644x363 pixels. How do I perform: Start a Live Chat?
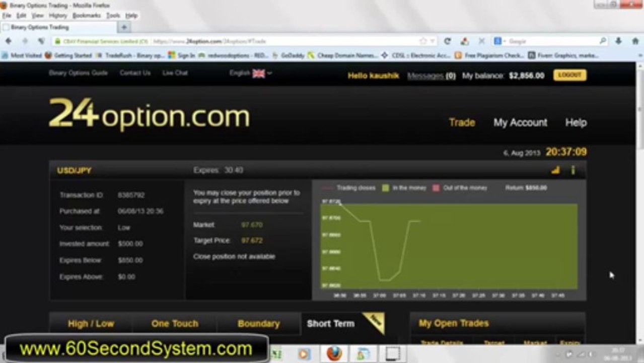tap(175, 73)
